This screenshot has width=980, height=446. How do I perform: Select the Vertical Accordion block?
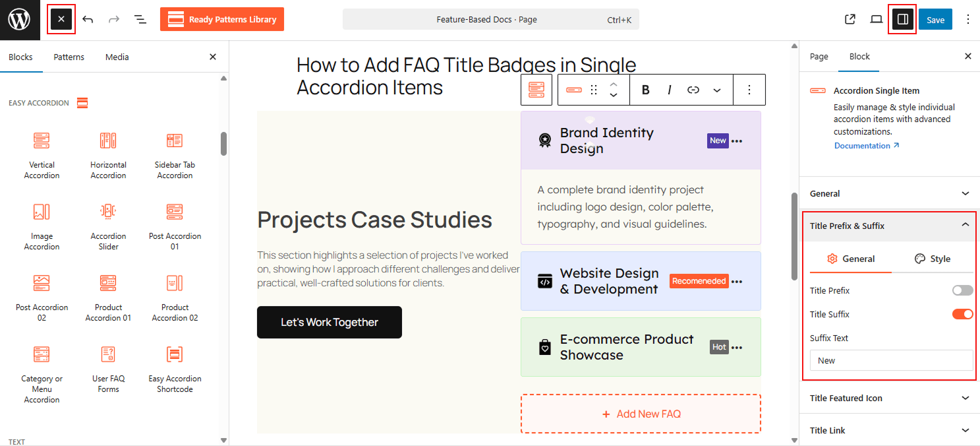pyautogui.click(x=42, y=153)
